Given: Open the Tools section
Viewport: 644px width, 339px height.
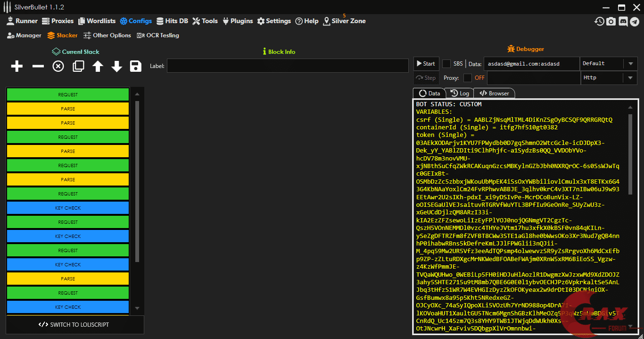Looking at the screenshot, I should (x=205, y=21).
